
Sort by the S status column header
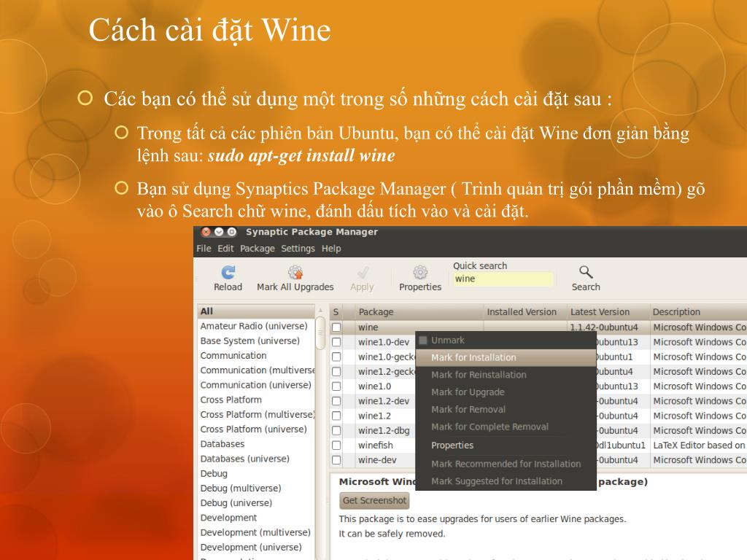pyautogui.click(x=336, y=312)
